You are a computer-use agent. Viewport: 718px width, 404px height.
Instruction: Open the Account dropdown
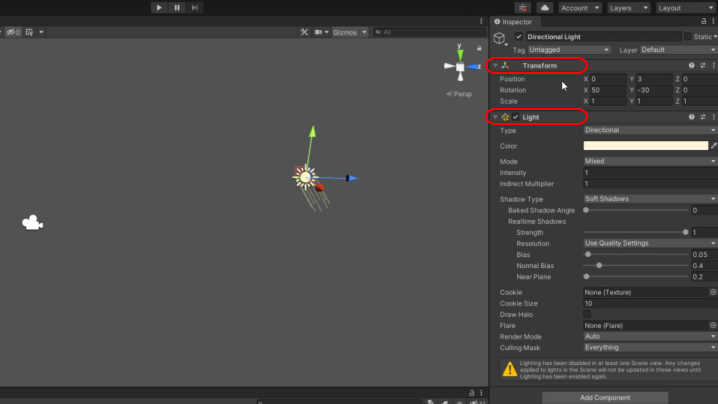pyautogui.click(x=579, y=8)
